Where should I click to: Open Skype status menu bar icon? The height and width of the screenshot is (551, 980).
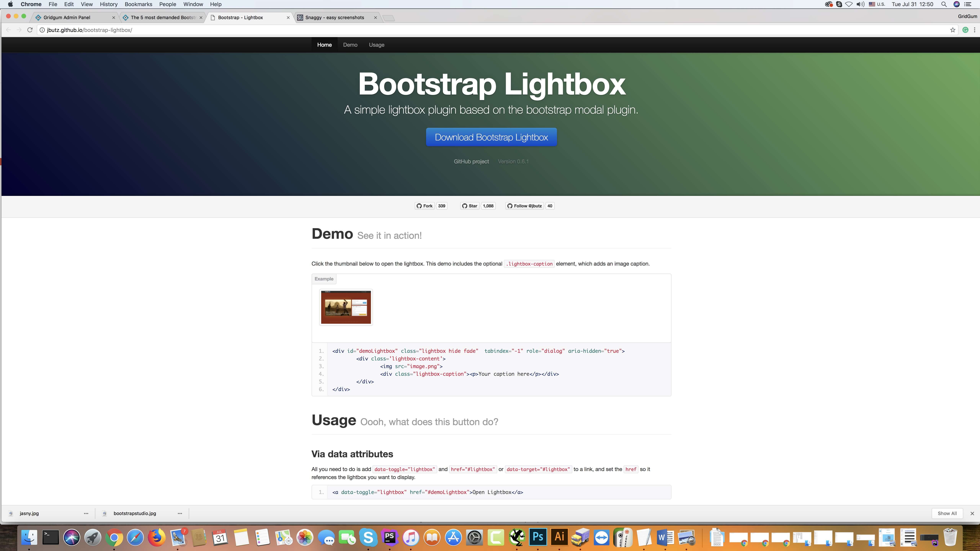pyautogui.click(x=839, y=4)
